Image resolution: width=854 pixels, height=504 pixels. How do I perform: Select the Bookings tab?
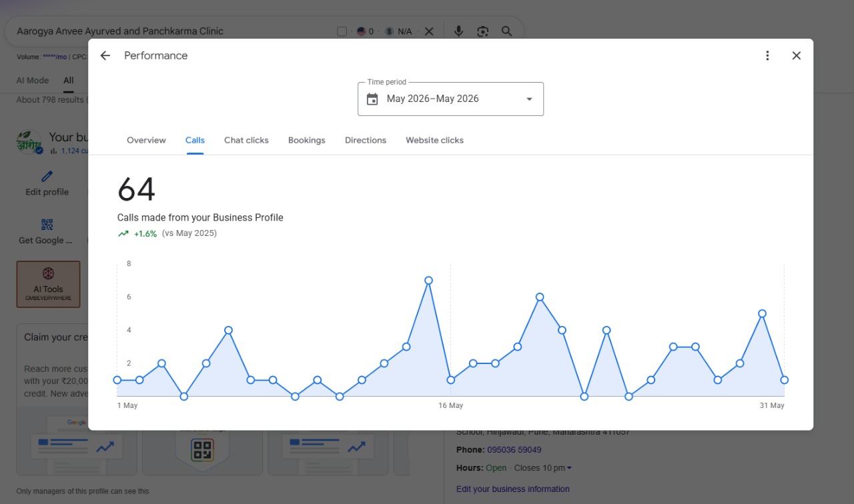tap(307, 140)
